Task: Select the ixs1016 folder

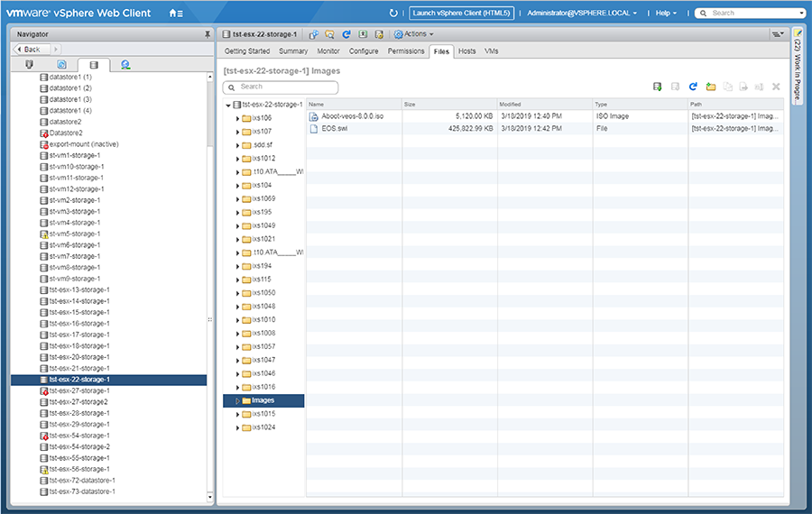Action: click(x=263, y=387)
